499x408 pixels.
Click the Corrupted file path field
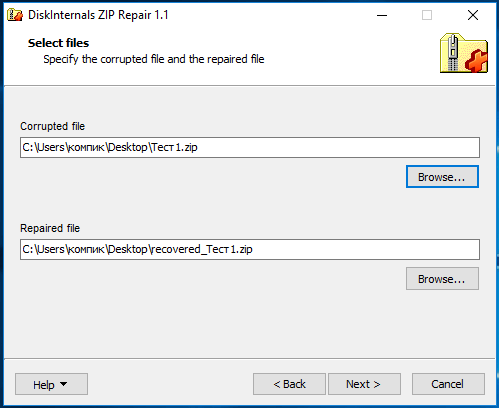(250, 147)
